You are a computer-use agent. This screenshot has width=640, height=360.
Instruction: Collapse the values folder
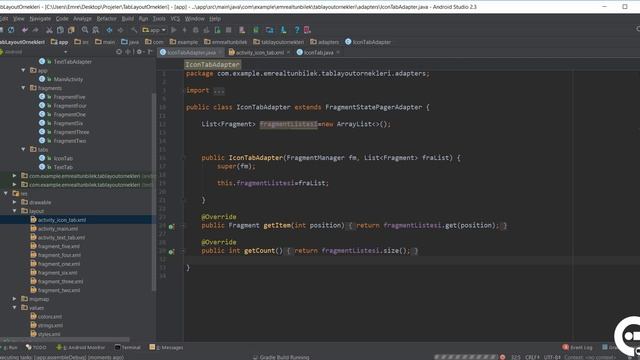coord(15,307)
